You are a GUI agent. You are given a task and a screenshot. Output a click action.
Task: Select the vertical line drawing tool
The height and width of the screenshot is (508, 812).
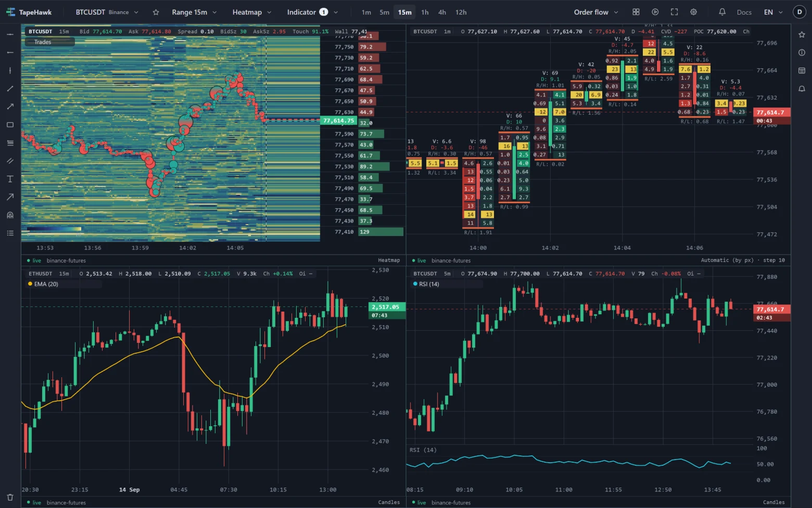tap(10, 70)
